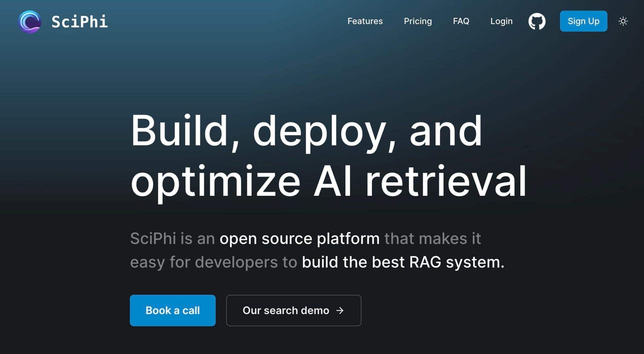Click the SciPhi swirl logo icon

[x=30, y=22]
